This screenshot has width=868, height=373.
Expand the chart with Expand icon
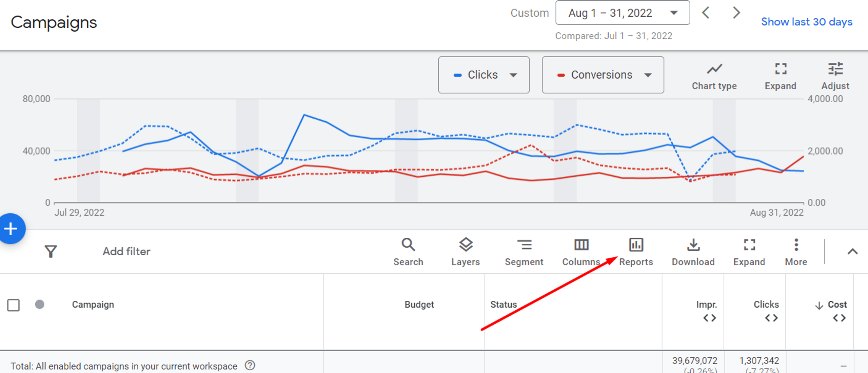tap(781, 69)
